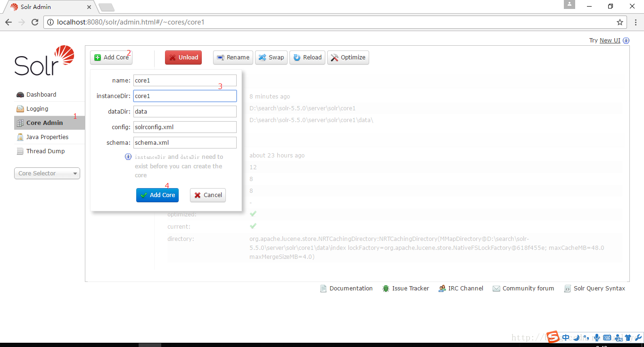644x347 pixels.
Task: Bookmark page with the star icon
Action: [620, 22]
